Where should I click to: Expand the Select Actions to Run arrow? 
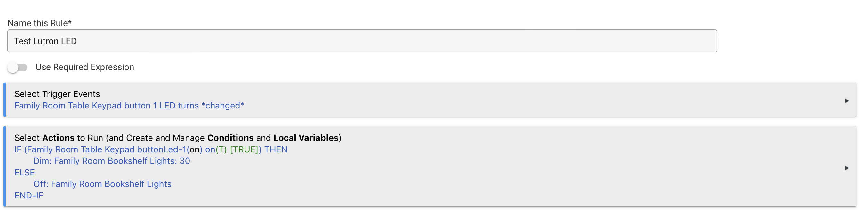[847, 168]
